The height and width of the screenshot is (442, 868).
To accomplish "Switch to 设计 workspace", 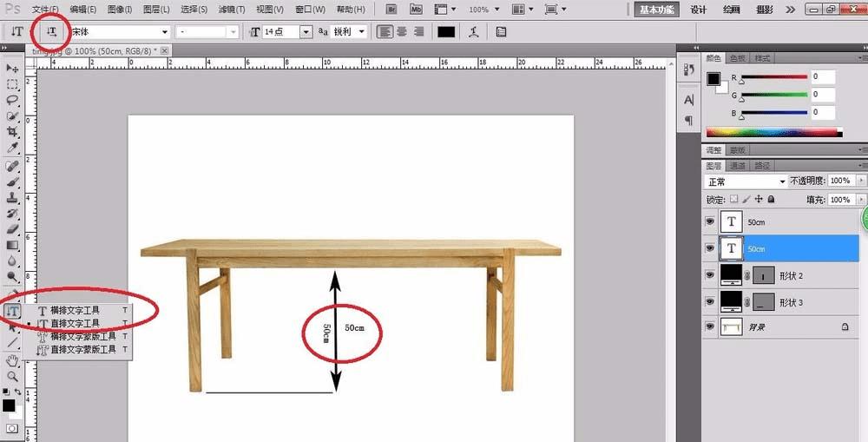I will pos(699,10).
